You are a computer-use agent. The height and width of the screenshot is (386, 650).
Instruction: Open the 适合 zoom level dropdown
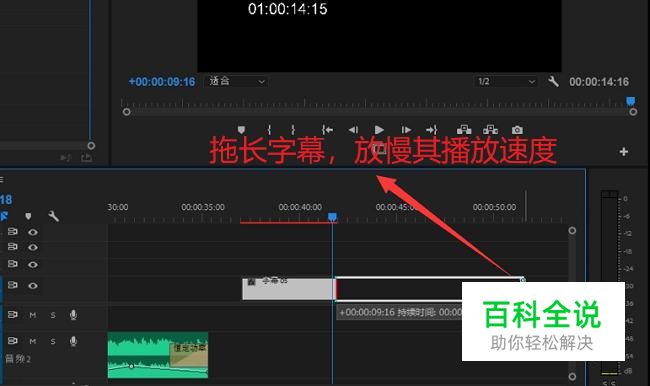click(236, 81)
